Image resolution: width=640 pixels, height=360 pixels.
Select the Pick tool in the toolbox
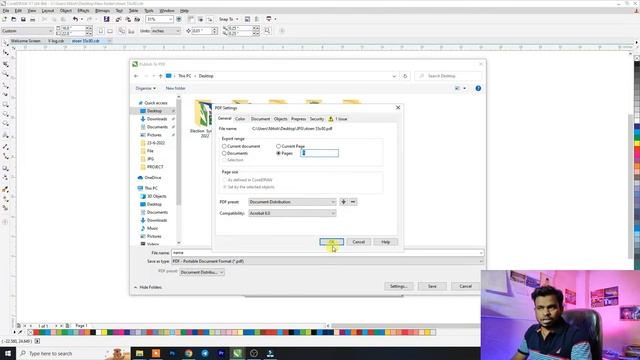(5, 43)
